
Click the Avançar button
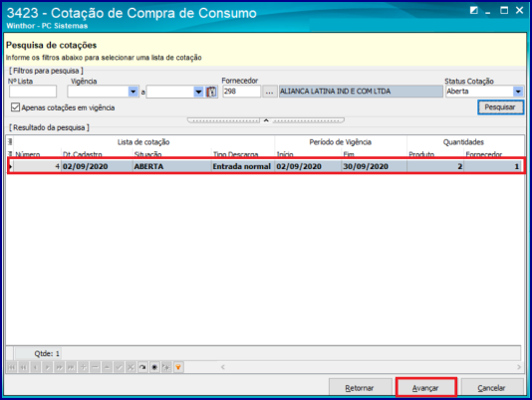pos(425,388)
